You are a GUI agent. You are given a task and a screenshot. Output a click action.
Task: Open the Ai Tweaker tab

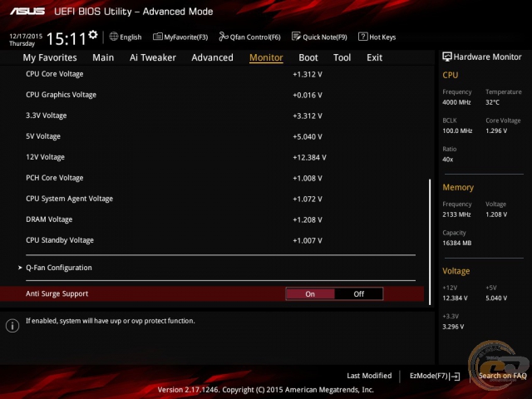point(153,57)
